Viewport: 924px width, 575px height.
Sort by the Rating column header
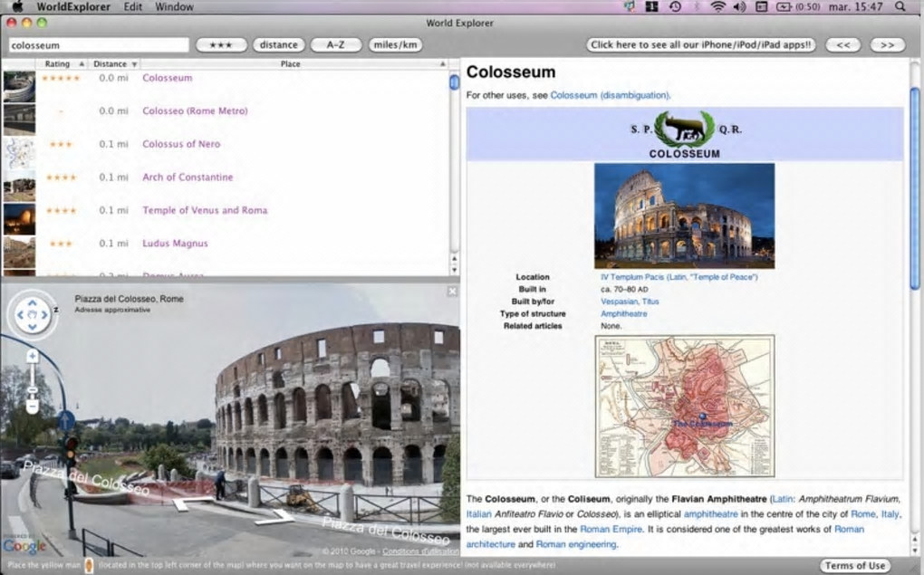click(62, 63)
